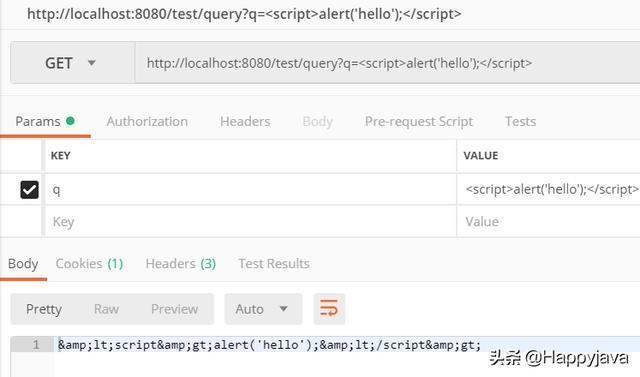
Task: Click the q key cell
Action: click(250, 190)
